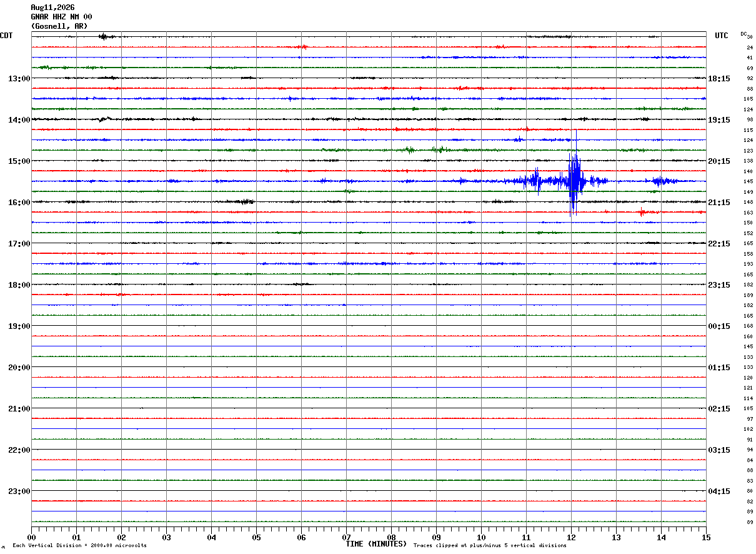Click minute 13 on the bottom axis
Image resolution: width=756 pixels, height=554 pixels.
[x=616, y=537]
